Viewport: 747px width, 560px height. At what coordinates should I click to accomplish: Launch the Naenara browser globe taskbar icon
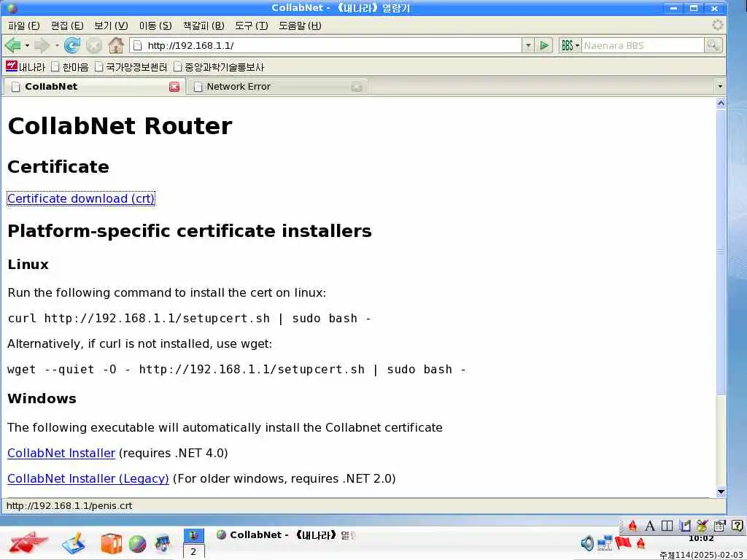tap(137, 544)
